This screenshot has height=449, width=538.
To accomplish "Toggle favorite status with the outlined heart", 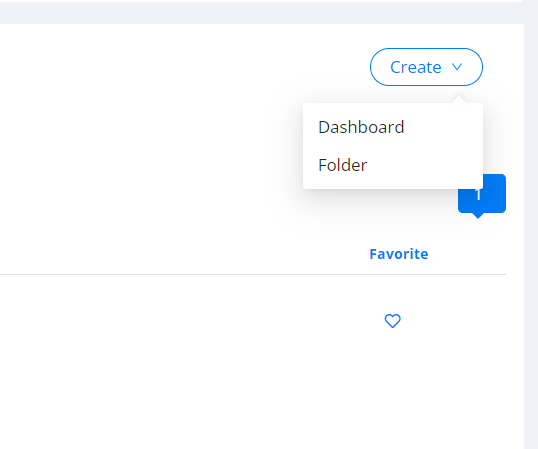I will pyautogui.click(x=393, y=321).
